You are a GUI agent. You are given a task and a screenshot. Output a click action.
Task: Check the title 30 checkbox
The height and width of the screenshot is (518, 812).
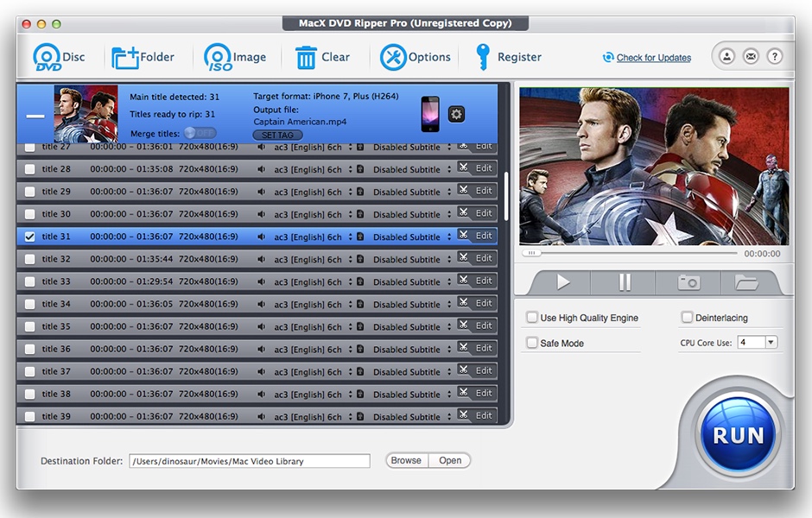click(x=30, y=214)
